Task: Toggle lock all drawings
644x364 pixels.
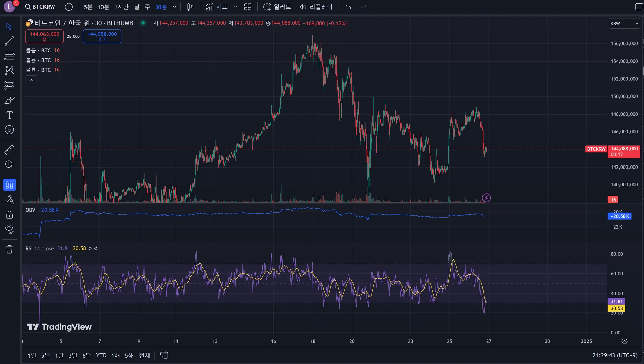Action: tap(9, 215)
